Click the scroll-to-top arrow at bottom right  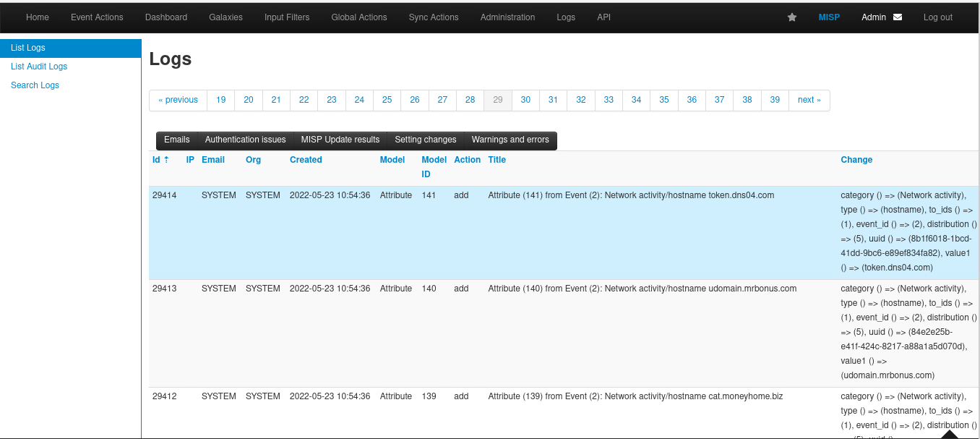coord(949,434)
